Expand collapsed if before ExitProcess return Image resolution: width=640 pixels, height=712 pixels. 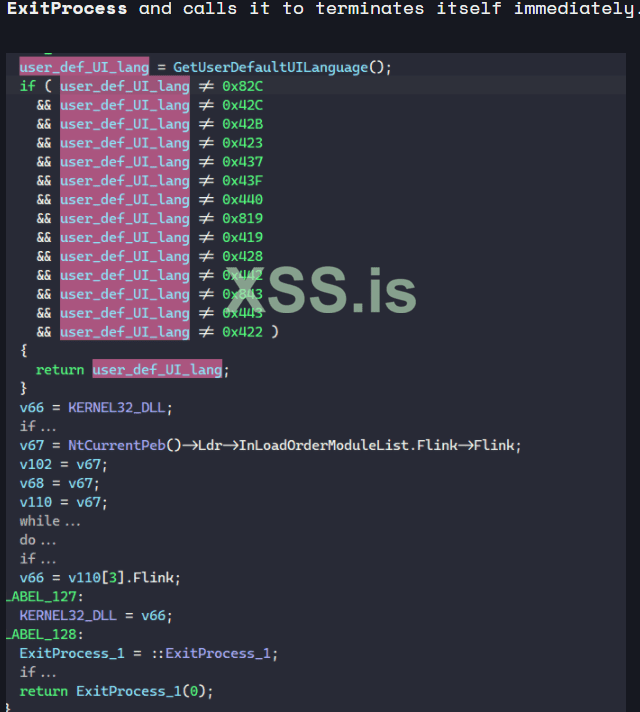[37, 672]
